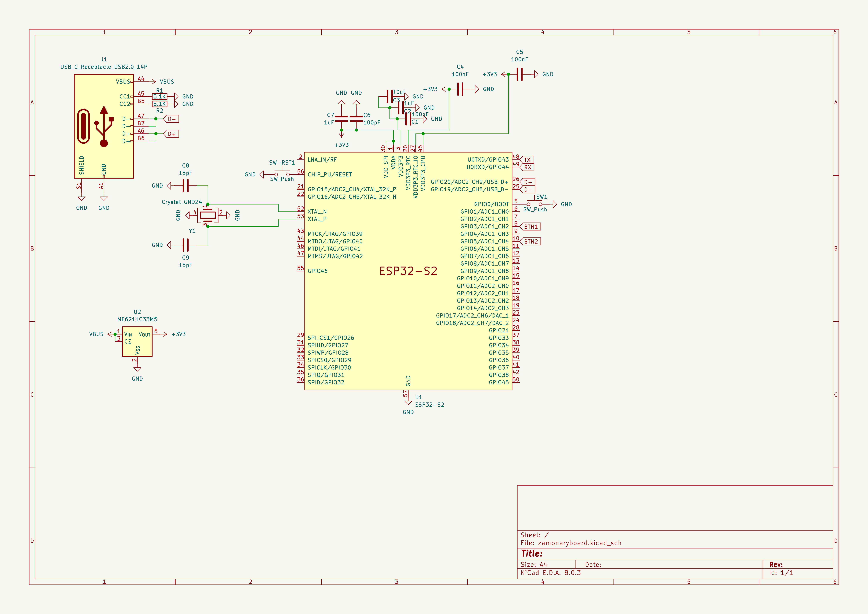This screenshot has height=614, width=868.
Task: Click the U1 reference designator text
Action: (419, 397)
